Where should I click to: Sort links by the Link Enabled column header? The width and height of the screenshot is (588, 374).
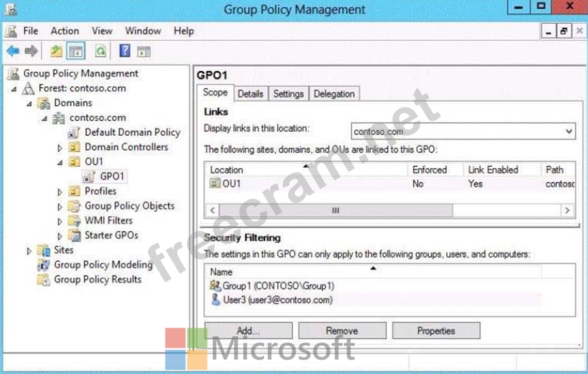[502, 169]
